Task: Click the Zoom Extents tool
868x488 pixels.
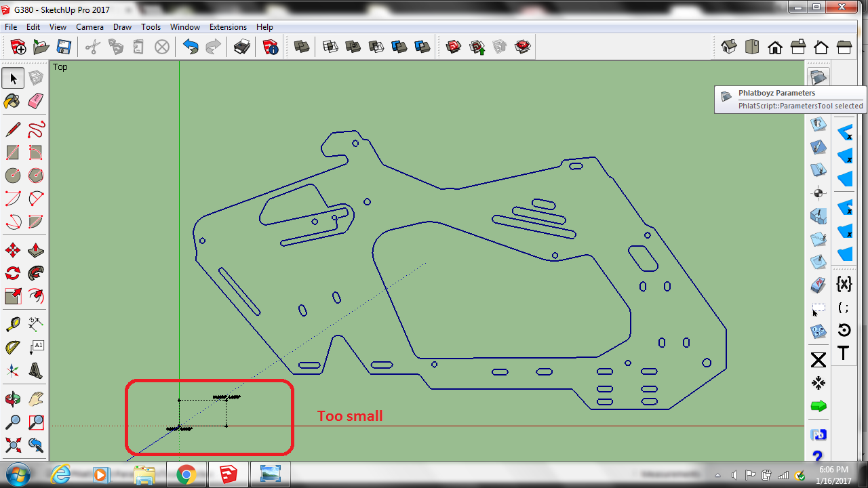Action: pyautogui.click(x=12, y=445)
